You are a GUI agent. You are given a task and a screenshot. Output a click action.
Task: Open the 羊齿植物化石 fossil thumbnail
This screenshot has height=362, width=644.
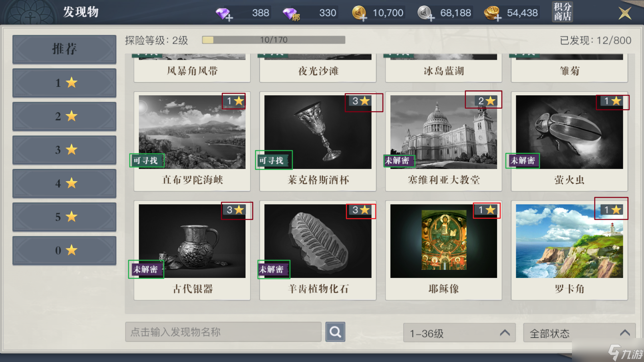click(318, 241)
